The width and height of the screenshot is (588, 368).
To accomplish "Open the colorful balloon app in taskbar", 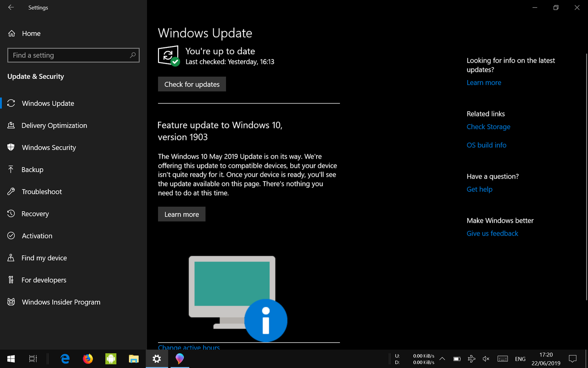I will coord(180,359).
